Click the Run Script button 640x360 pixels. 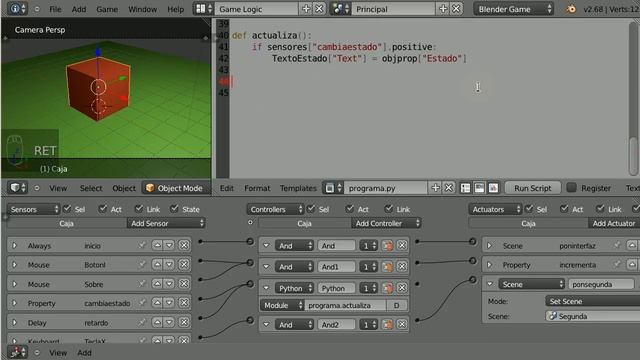(x=532, y=188)
